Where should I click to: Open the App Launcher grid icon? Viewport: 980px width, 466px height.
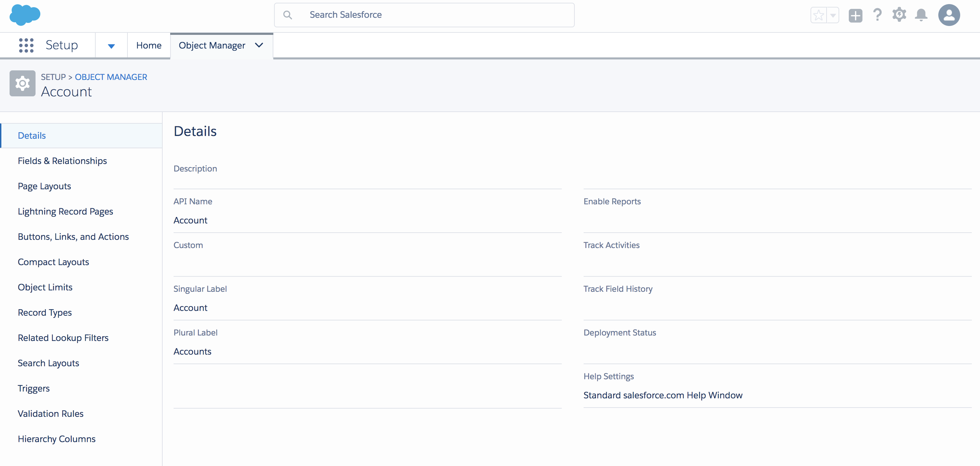point(26,45)
